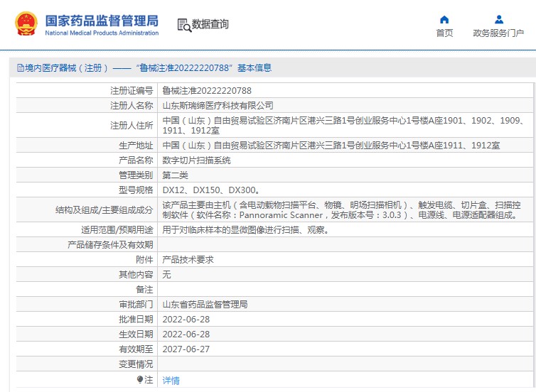Click National Medical Products Administration text
Screen dimensions: 536x392
[x=102, y=33]
